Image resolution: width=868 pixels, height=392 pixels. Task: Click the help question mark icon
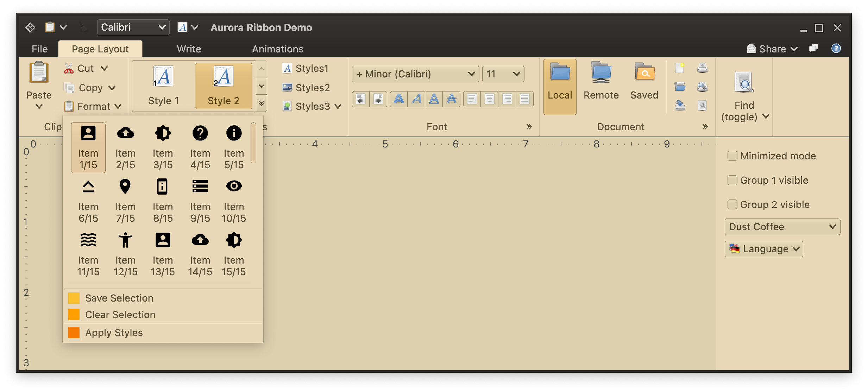coord(836,49)
